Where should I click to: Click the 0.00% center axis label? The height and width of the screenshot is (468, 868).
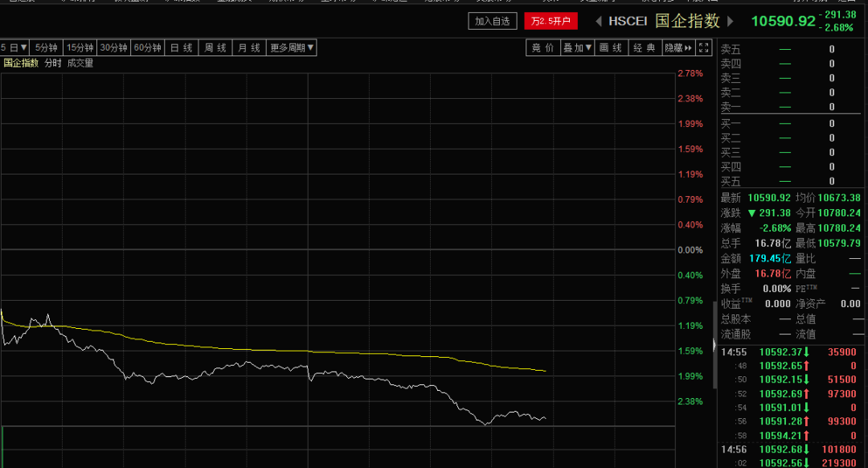[690, 250]
